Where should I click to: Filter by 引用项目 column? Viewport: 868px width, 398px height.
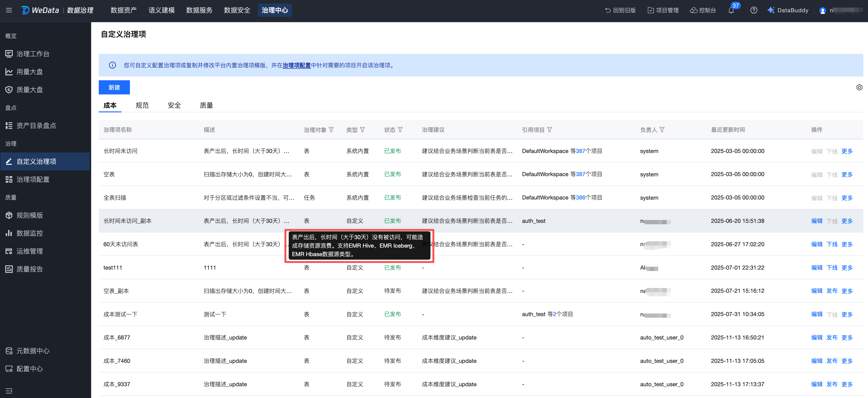[x=549, y=130]
